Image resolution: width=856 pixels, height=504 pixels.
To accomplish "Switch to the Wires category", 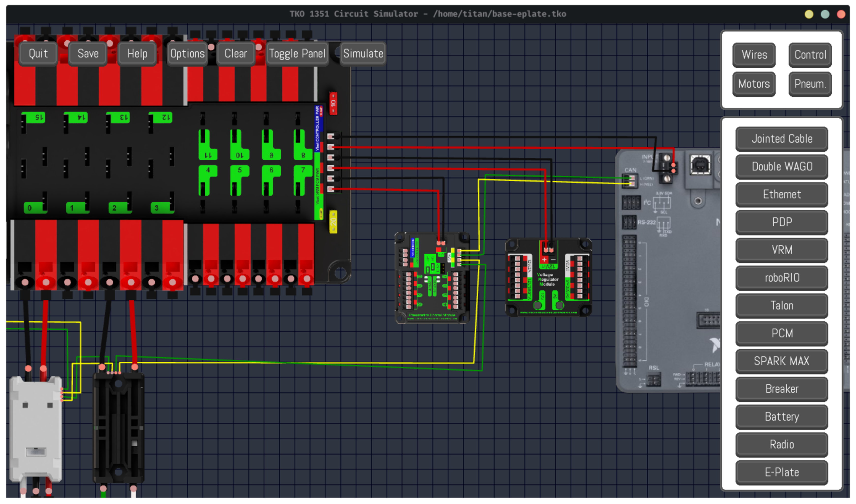I will tap(754, 55).
